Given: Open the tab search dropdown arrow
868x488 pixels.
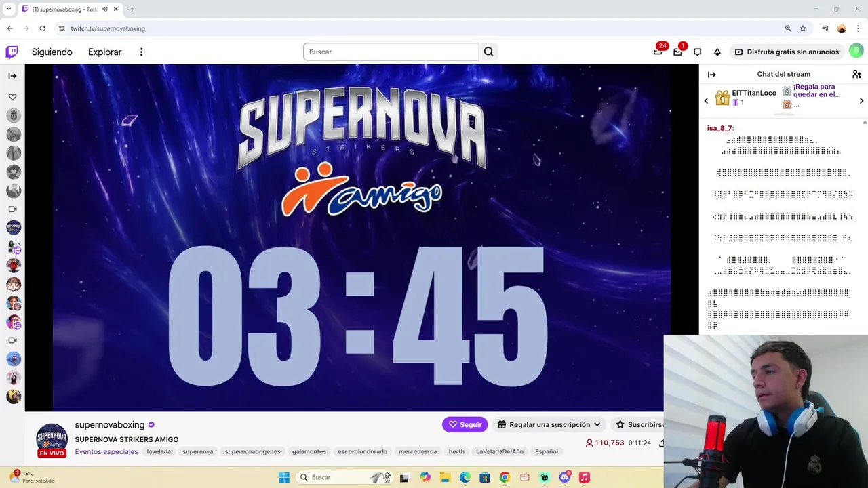Looking at the screenshot, I should (9, 9).
